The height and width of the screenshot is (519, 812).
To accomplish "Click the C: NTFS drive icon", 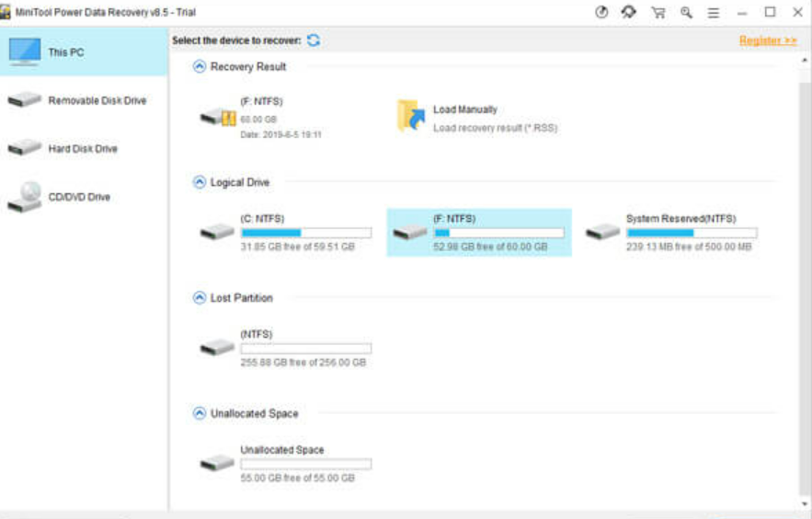I will (218, 232).
